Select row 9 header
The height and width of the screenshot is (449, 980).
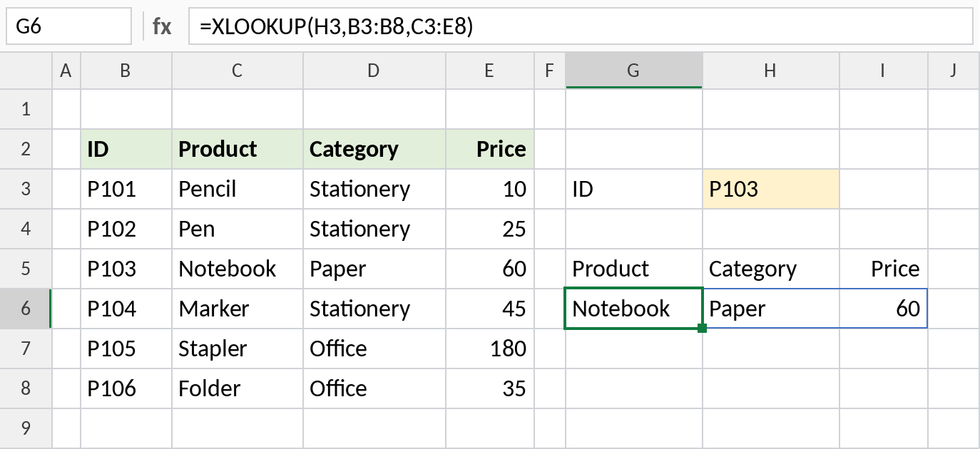[x=26, y=428]
